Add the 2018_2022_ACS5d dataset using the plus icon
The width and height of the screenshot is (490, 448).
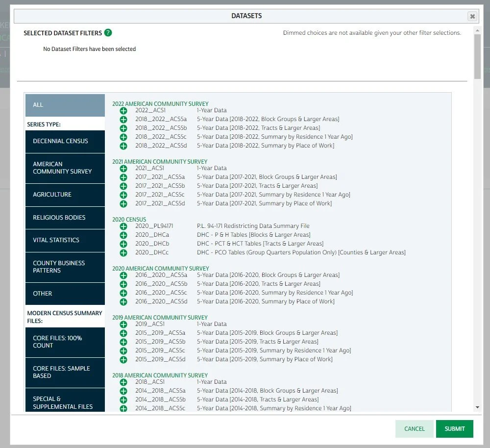coord(123,146)
